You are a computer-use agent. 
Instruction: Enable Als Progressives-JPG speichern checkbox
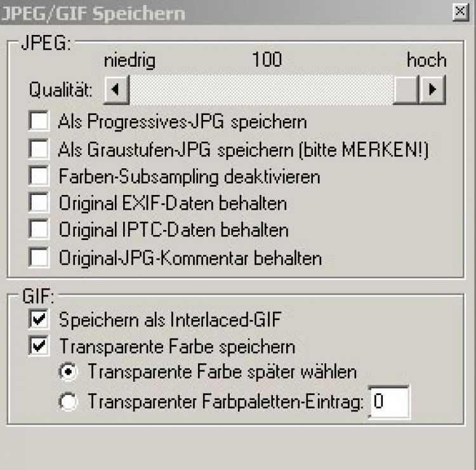click(39, 121)
